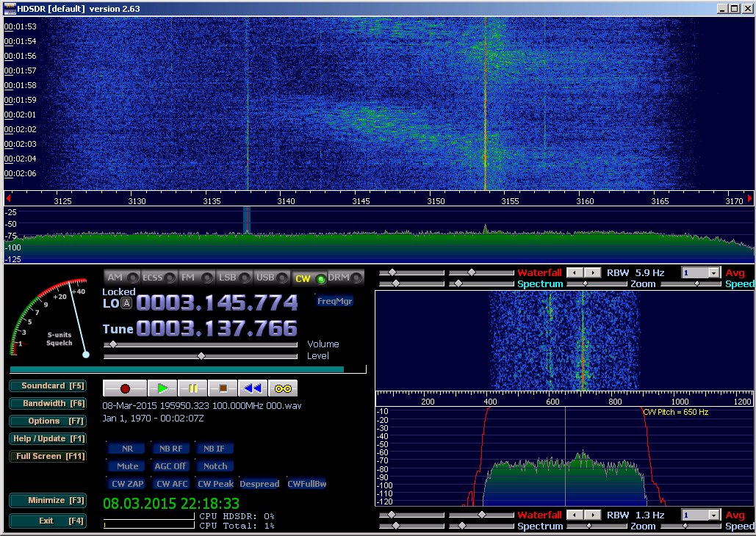Adjust upper Zoom slider near RBW 5.9 Hz
Image resolution: width=756 pixels, height=536 pixels.
click(x=597, y=284)
